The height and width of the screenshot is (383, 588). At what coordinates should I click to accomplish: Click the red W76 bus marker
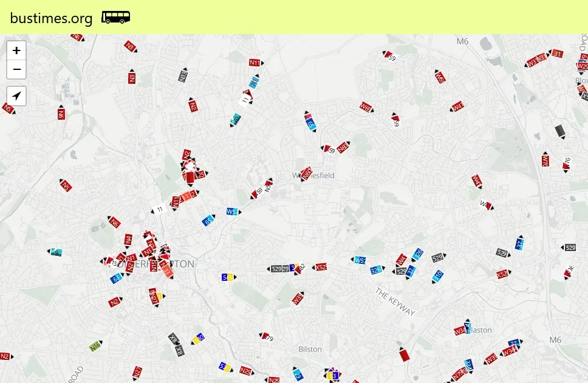(545, 160)
